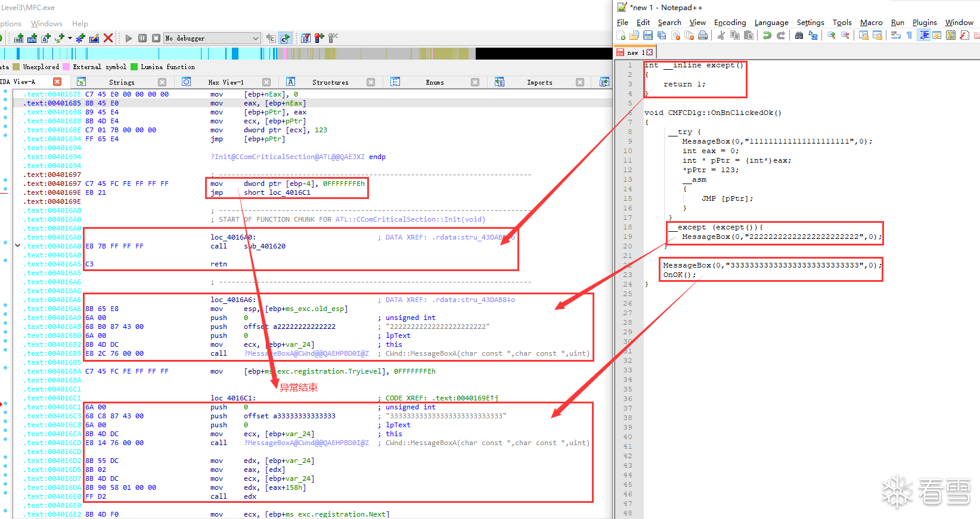Close the Structures tab in IDA
The height and width of the screenshot is (519, 980).
[371, 82]
